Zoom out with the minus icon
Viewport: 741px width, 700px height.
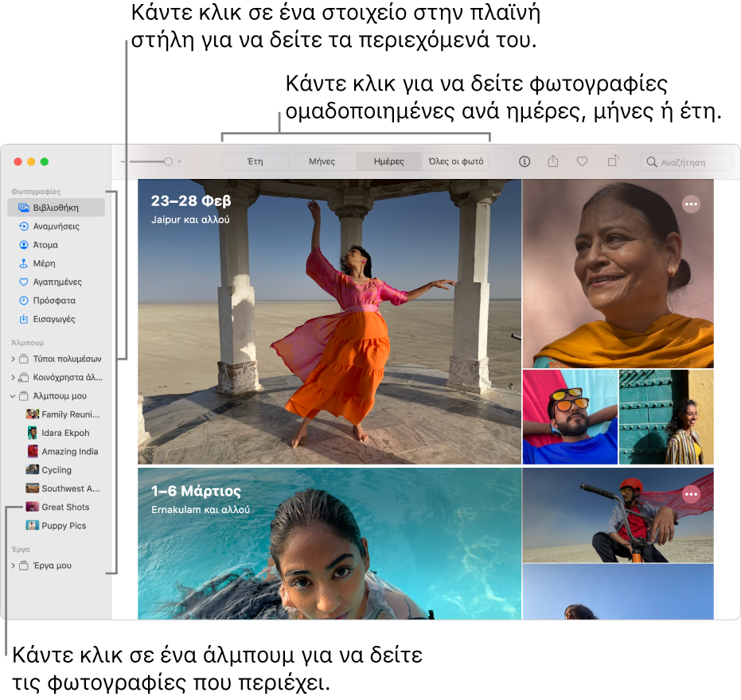click(x=123, y=161)
